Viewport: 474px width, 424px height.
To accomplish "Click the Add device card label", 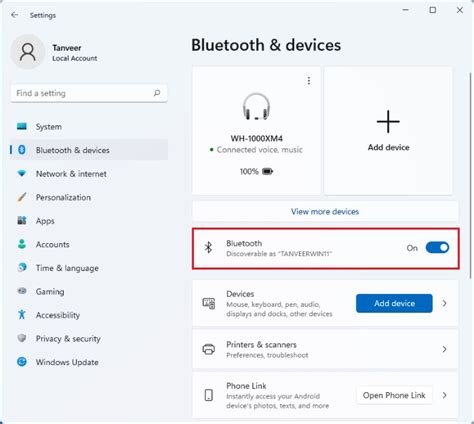I will pos(388,147).
